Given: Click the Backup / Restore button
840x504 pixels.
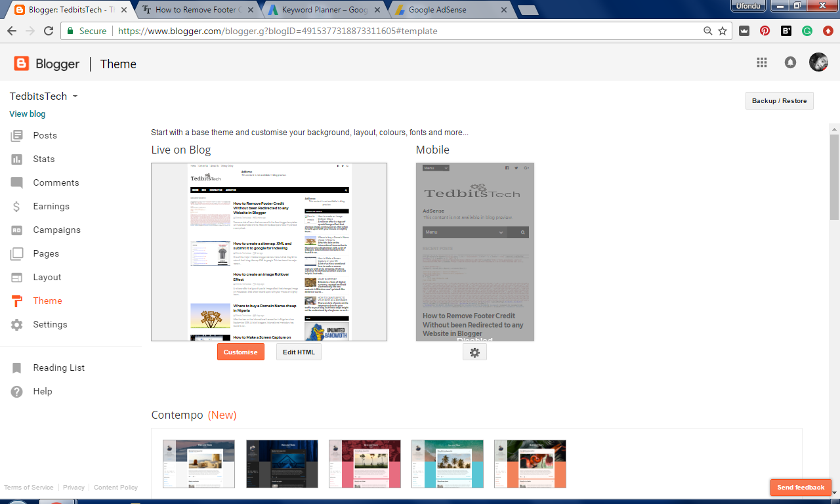Looking at the screenshot, I should pos(780,101).
